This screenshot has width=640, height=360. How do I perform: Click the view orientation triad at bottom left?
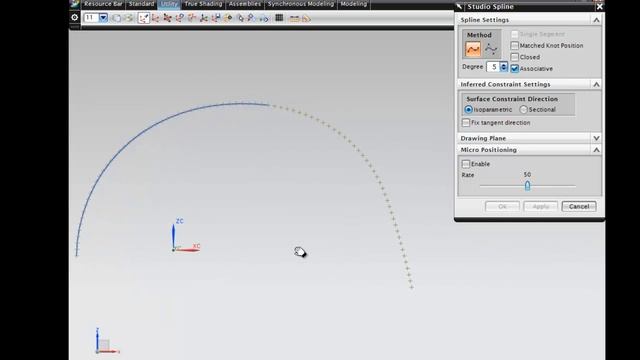107,341
